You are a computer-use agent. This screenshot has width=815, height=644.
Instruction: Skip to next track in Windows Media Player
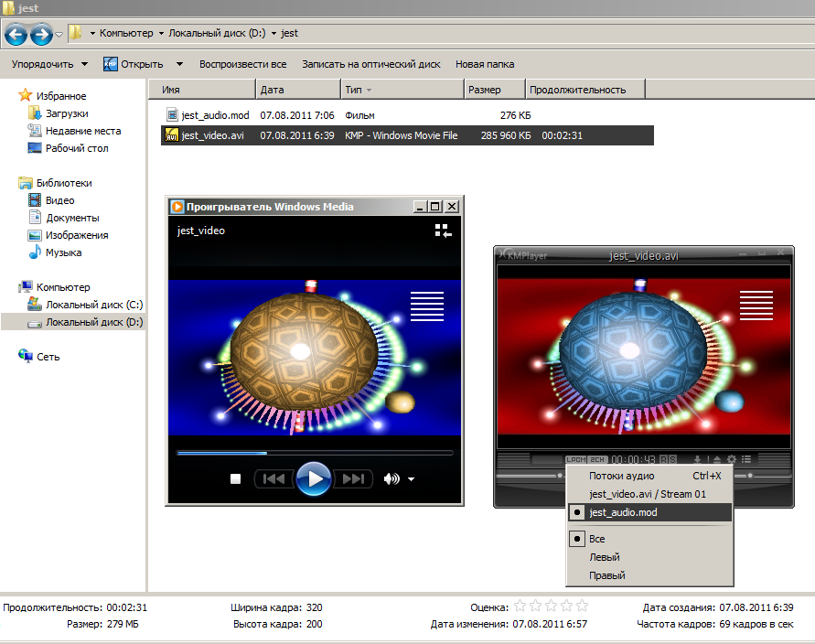(353, 478)
